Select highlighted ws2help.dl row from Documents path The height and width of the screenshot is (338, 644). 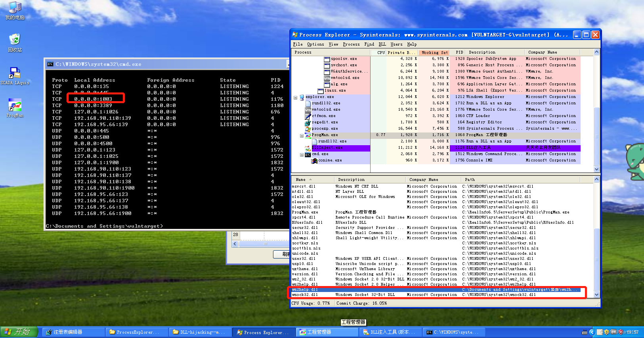pos(436,290)
